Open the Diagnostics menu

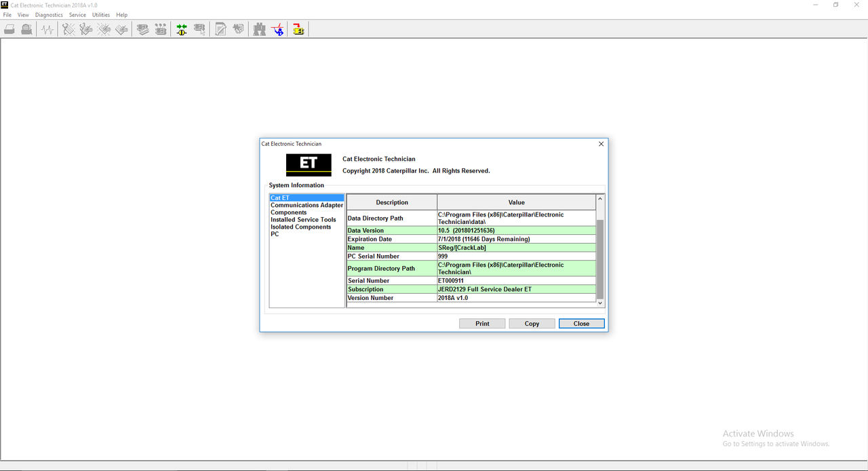(49, 15)
